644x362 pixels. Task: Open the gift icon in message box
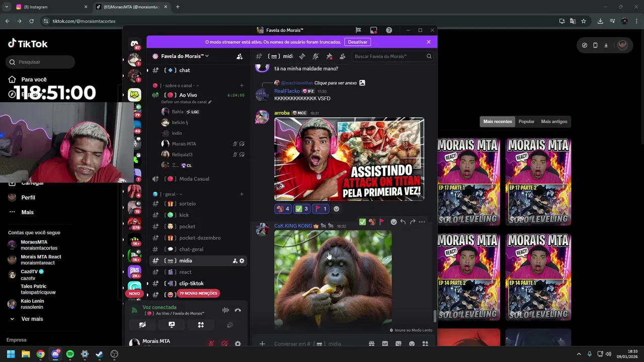[371, 344]
